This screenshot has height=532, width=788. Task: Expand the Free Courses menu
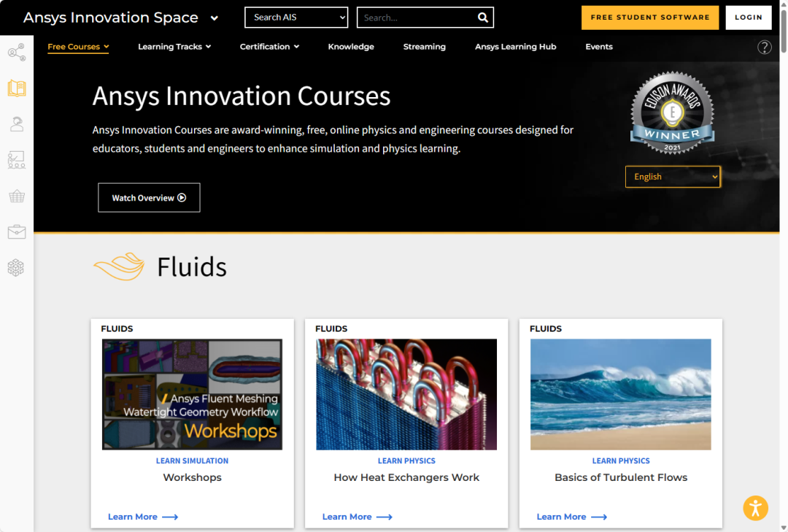point(78,47)
